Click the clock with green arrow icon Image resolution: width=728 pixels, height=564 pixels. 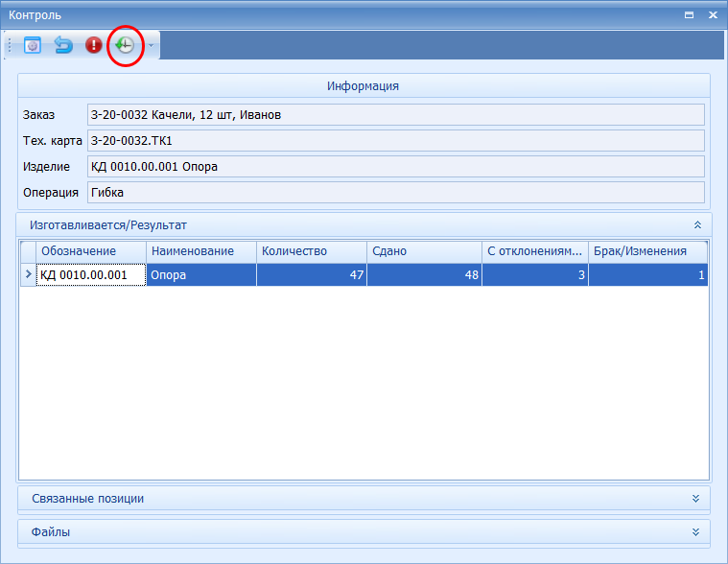124,45
